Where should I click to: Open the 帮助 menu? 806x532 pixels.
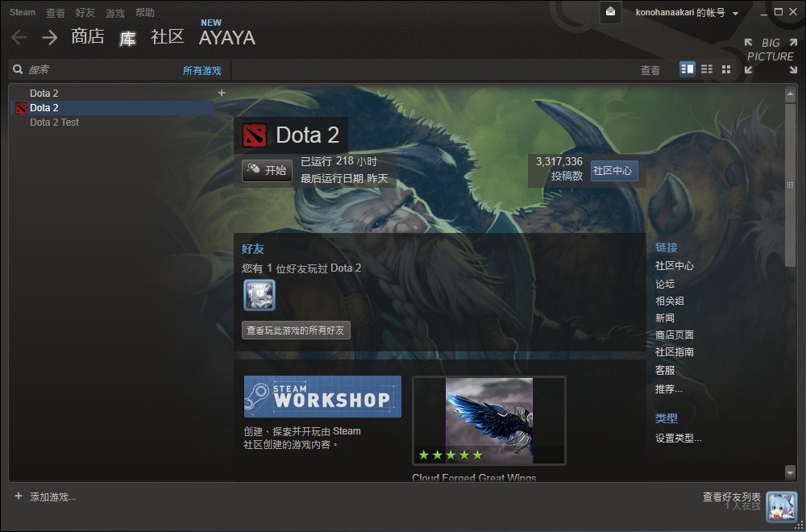click(145, 13)
